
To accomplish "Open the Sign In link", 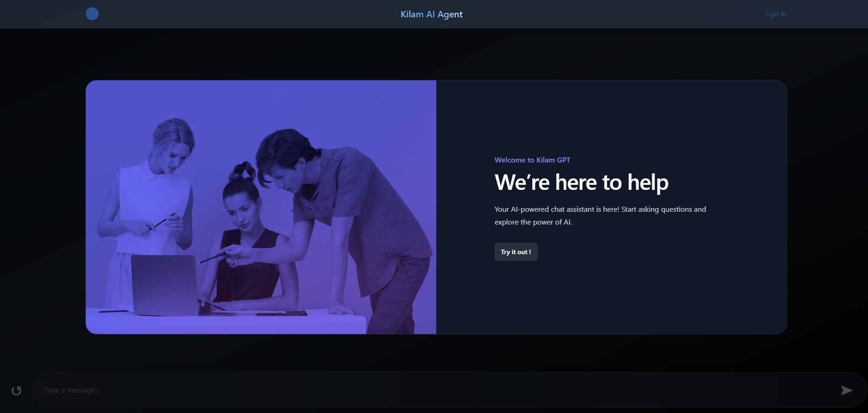I will point(775,14).
